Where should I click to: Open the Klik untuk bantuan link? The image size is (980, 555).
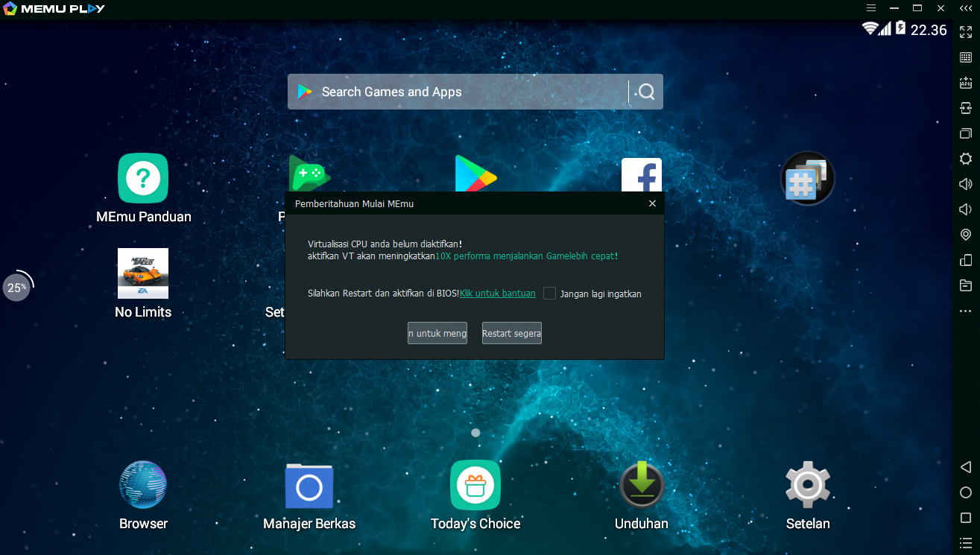coord(498,294)
